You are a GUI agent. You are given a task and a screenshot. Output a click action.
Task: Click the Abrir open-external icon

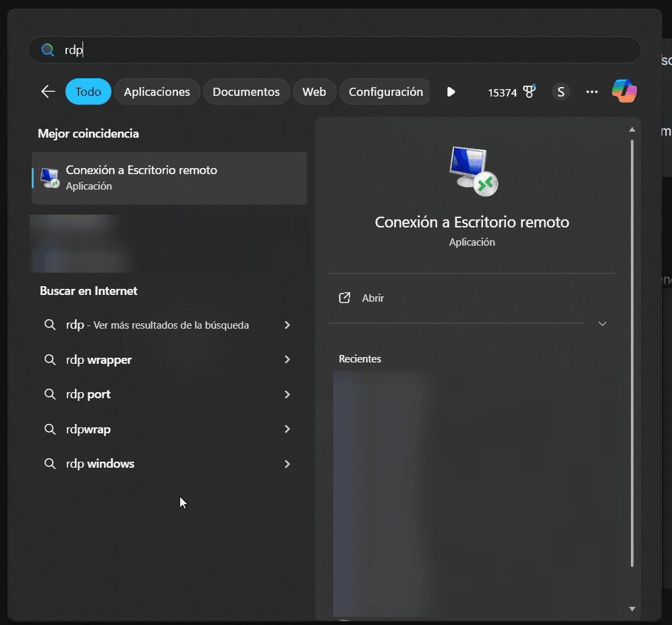click(x=345, y=298)
